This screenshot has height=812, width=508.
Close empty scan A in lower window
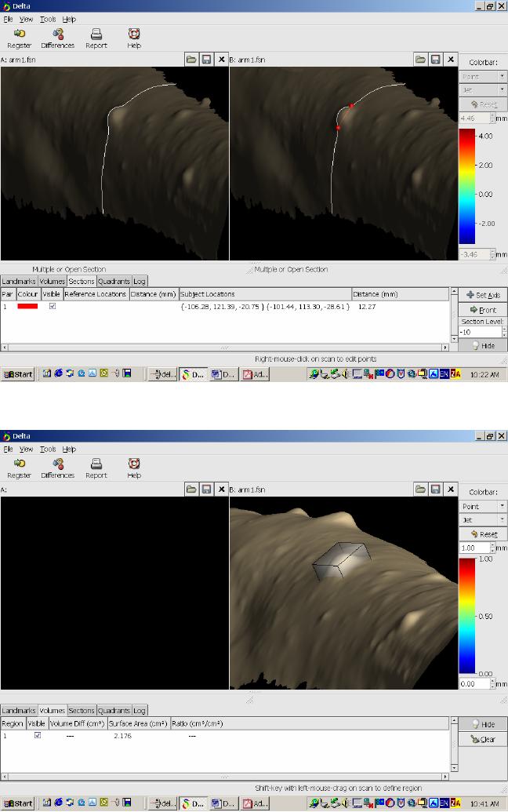click(221, 490)
